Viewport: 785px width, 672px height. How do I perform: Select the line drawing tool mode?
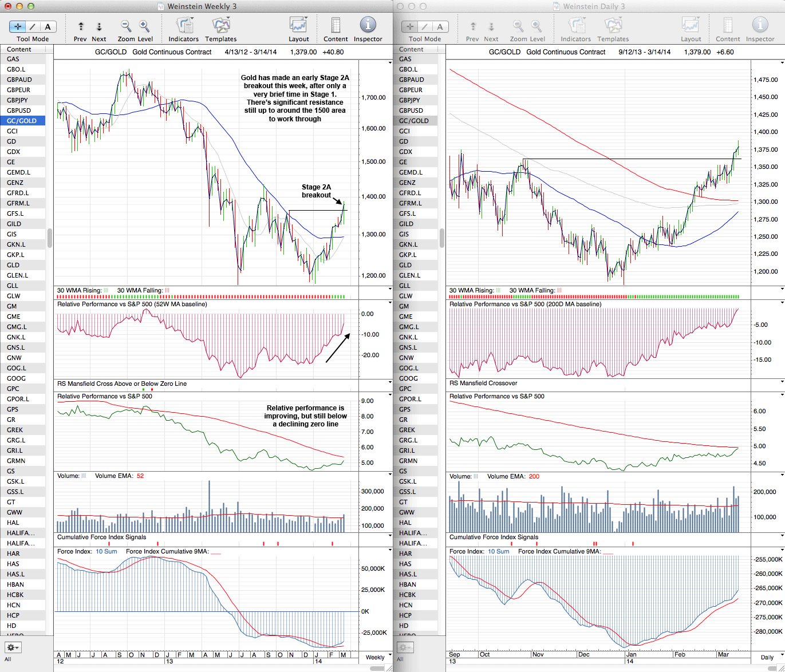click(33, 26)
